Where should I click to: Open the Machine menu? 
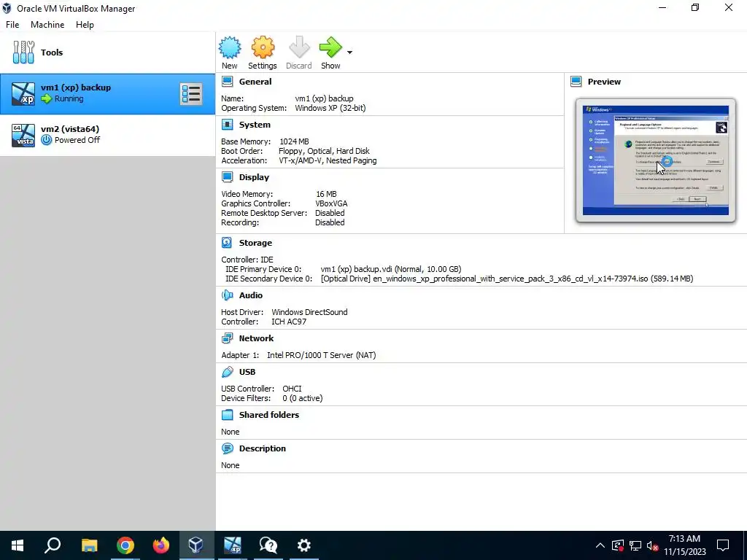pyautogui.click(x=47, y=25)
